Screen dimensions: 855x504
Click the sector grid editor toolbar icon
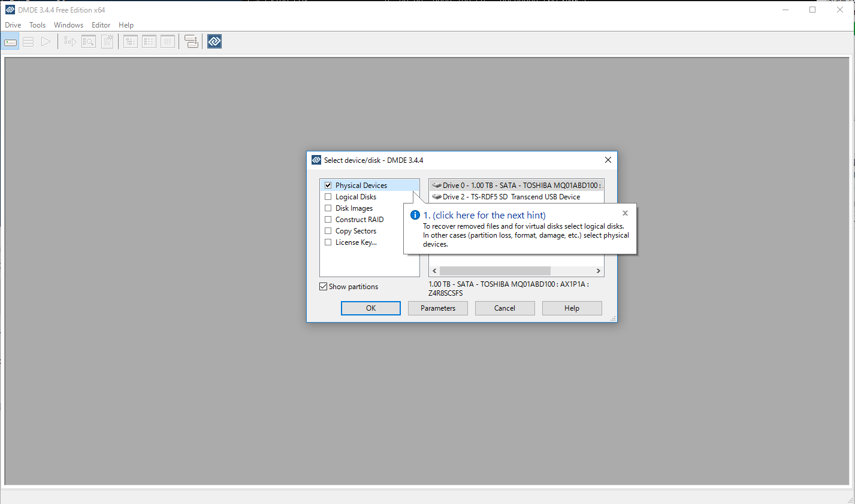tap(168, 42)
